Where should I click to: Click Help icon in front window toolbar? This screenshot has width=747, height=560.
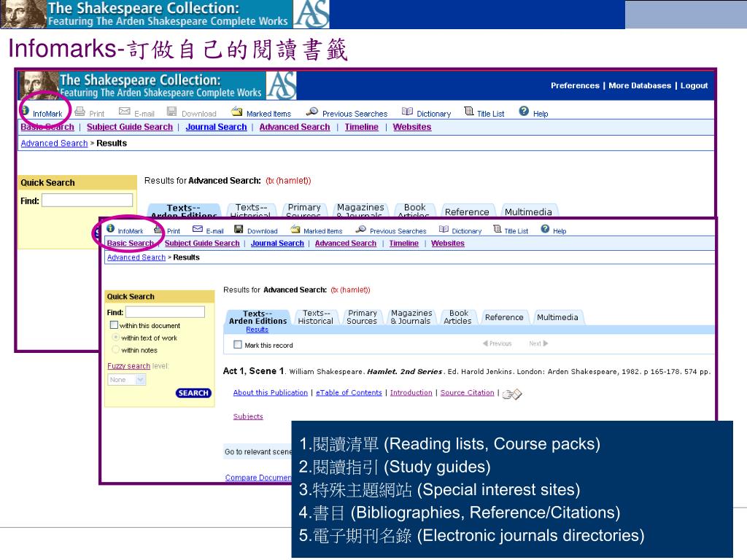tap(546, 228)
